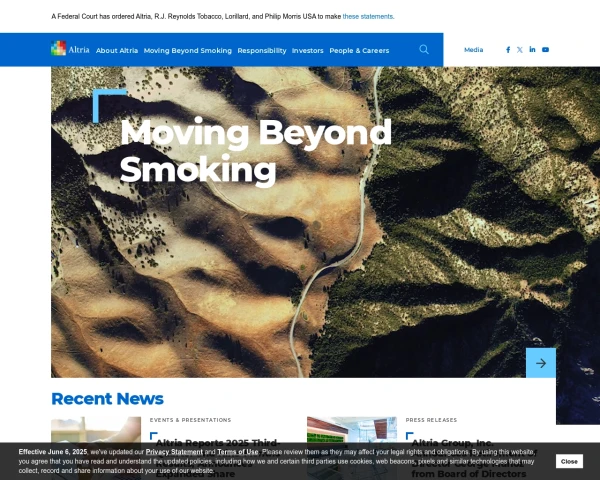Click the Moving Beyond Smoking hero heading
The image size is (600, 480).
point(255,151)
